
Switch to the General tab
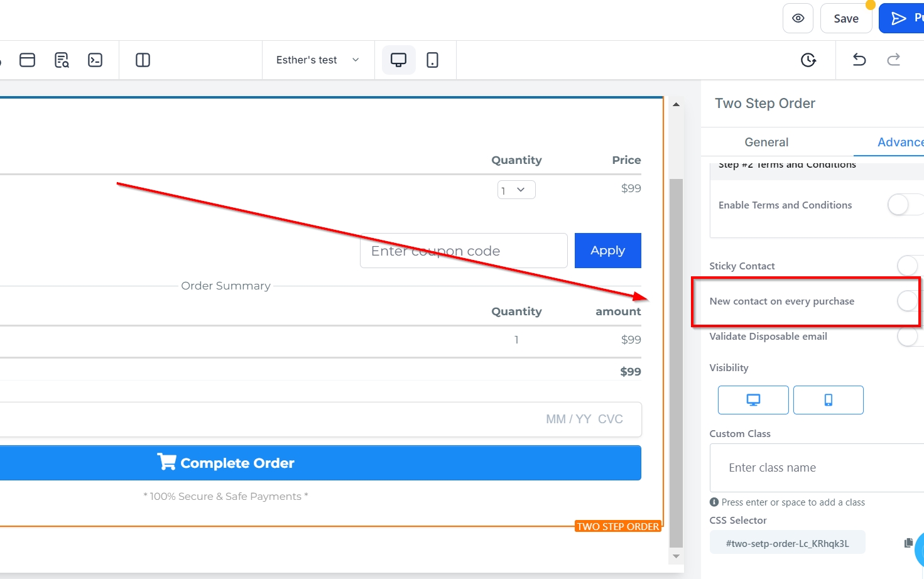[x=766, y=142]
